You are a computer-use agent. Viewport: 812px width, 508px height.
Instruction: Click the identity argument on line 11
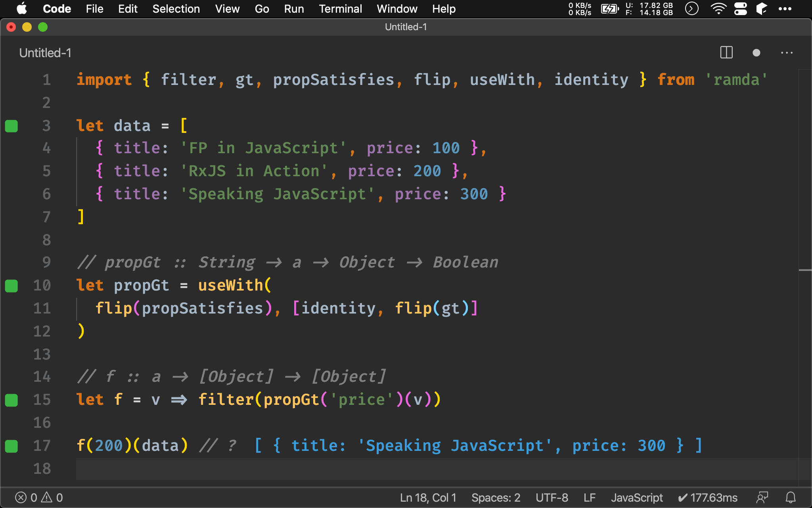tap(338, 308)
